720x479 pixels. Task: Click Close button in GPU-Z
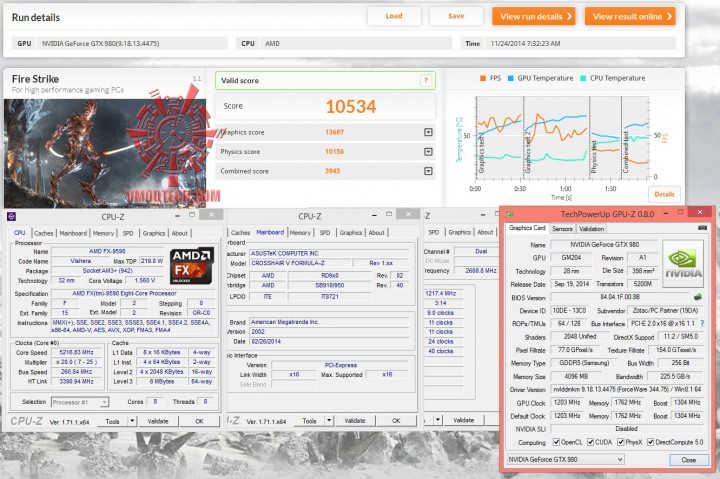pos(688,460)
